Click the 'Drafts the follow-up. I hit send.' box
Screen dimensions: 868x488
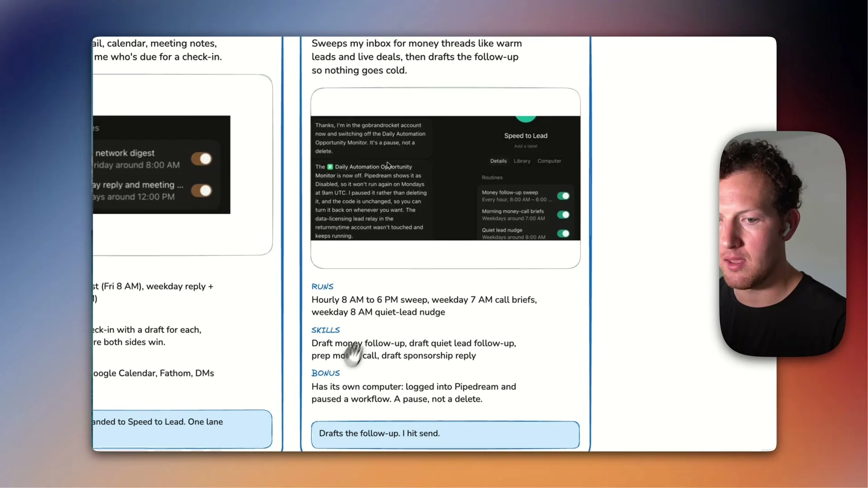[445, 434]
